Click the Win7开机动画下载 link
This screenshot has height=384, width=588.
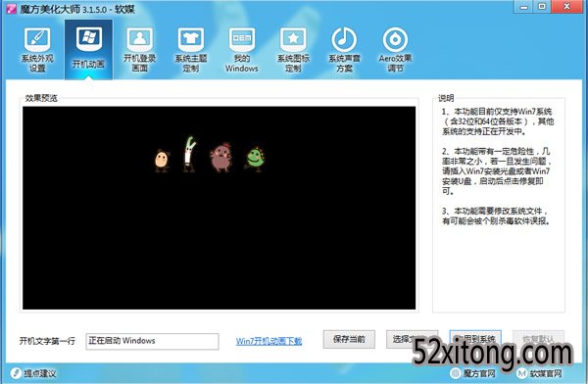269,341
